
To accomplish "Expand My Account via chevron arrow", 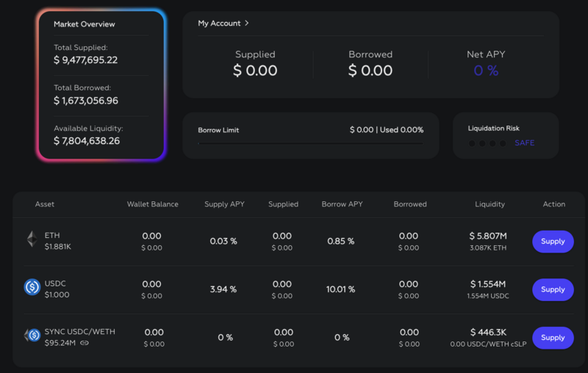I will coord(246,23).
